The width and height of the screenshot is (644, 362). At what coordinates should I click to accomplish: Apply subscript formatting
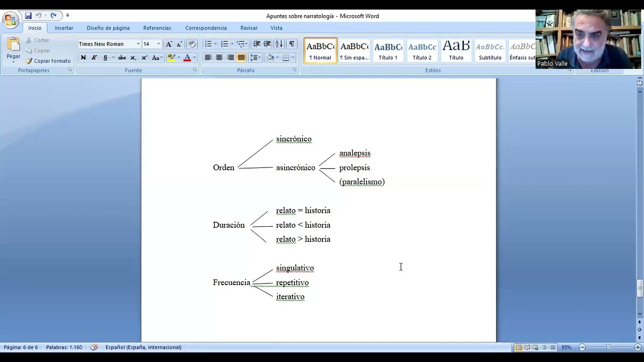pos(133,58)
